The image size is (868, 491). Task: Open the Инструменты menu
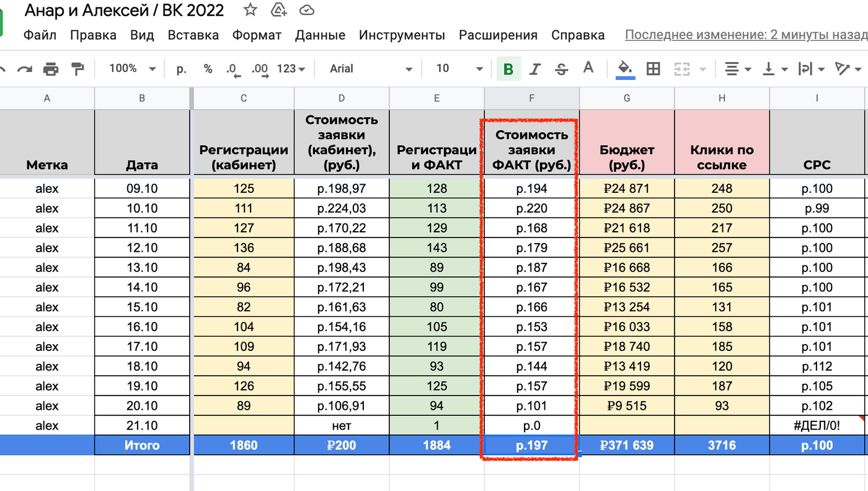click(x=402, y=35)
